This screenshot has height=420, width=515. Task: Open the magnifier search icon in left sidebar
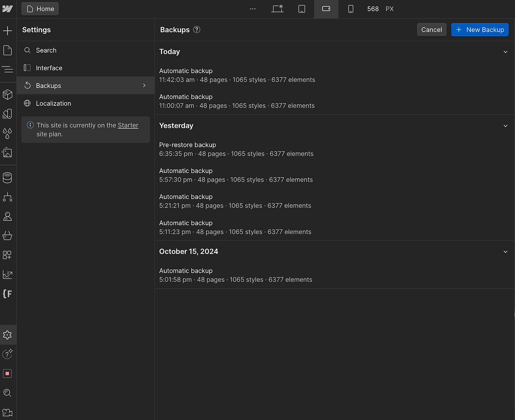pos(8,393)
